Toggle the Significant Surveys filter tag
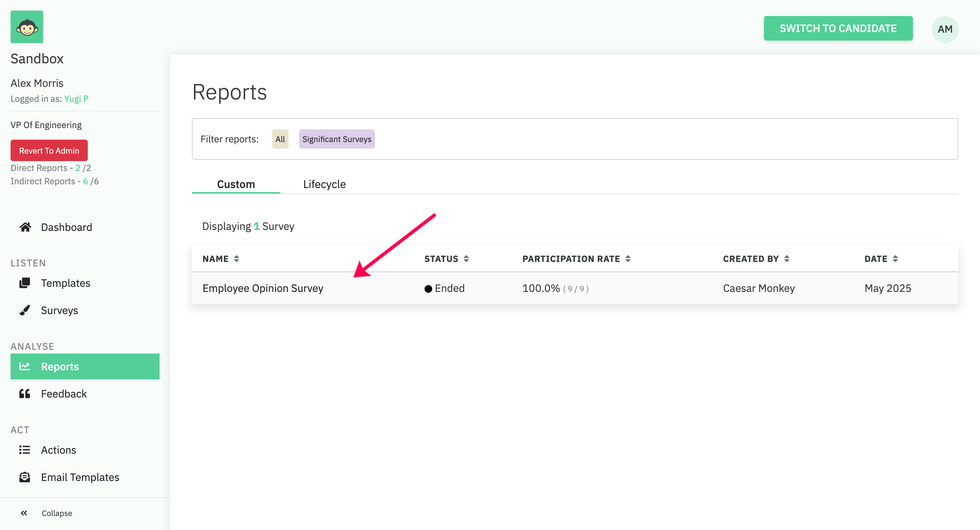 [337, 139]
